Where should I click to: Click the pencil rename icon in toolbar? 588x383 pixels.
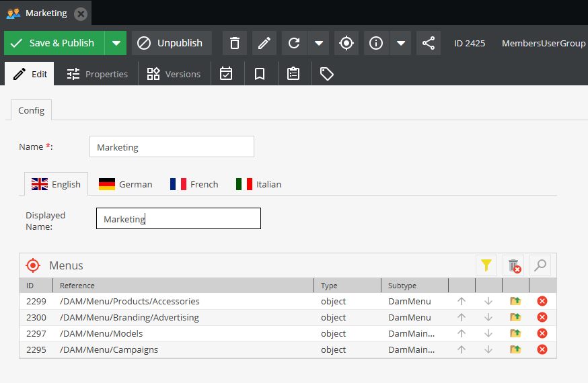[264, 43]
